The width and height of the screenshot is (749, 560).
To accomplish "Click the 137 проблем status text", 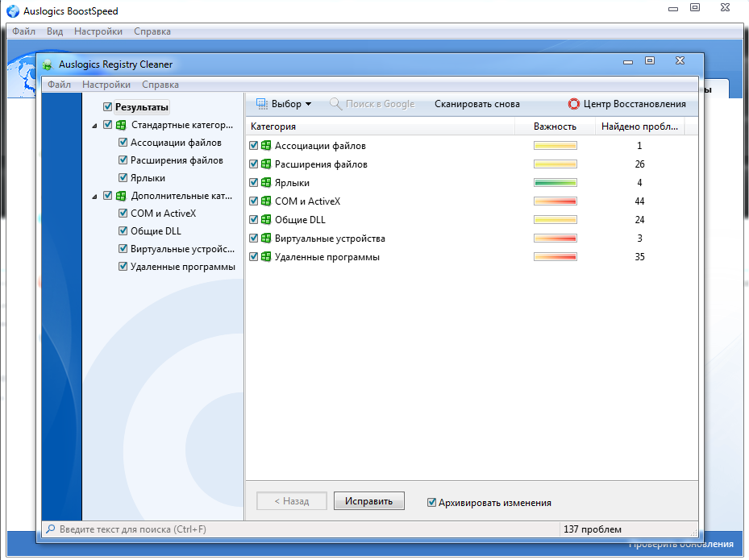I will click(593, 529).
